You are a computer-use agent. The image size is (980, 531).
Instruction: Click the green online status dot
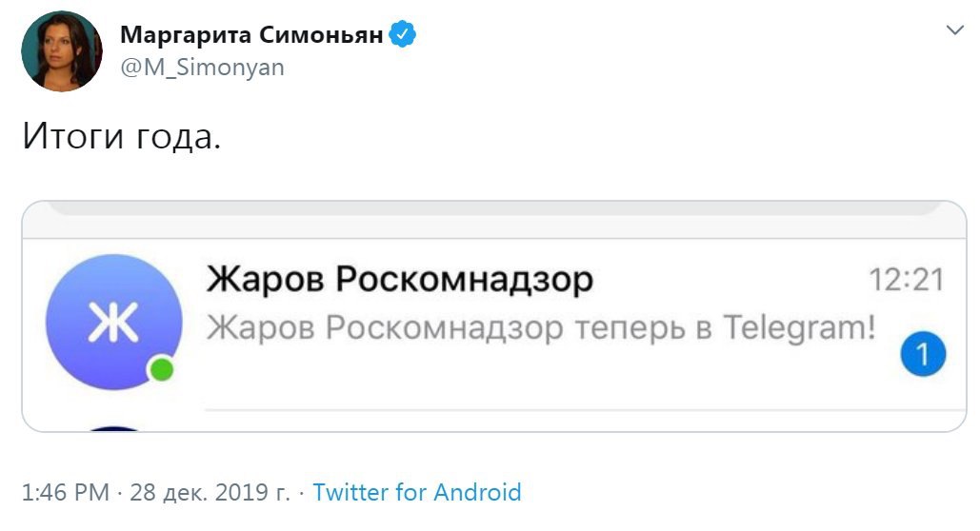(162, 369)
